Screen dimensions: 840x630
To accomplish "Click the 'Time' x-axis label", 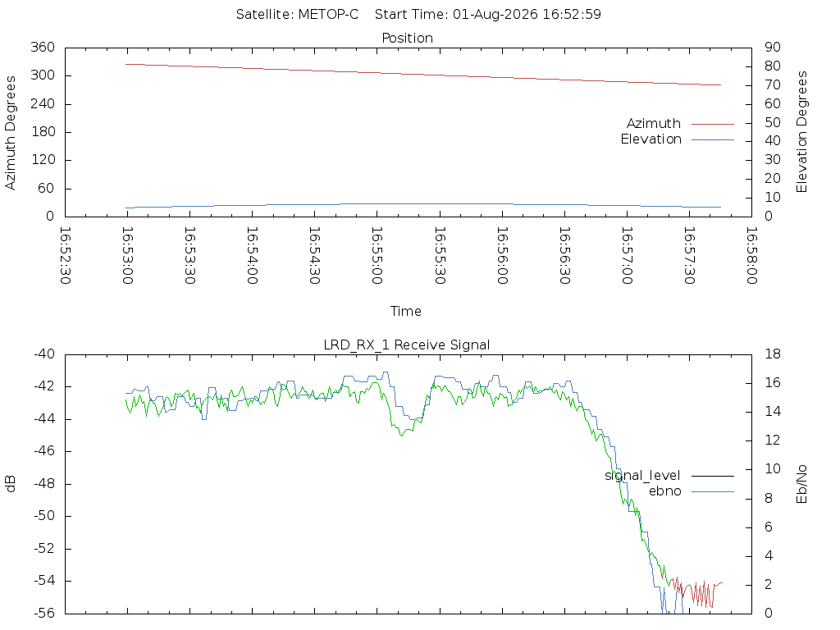I will point(405,311).
